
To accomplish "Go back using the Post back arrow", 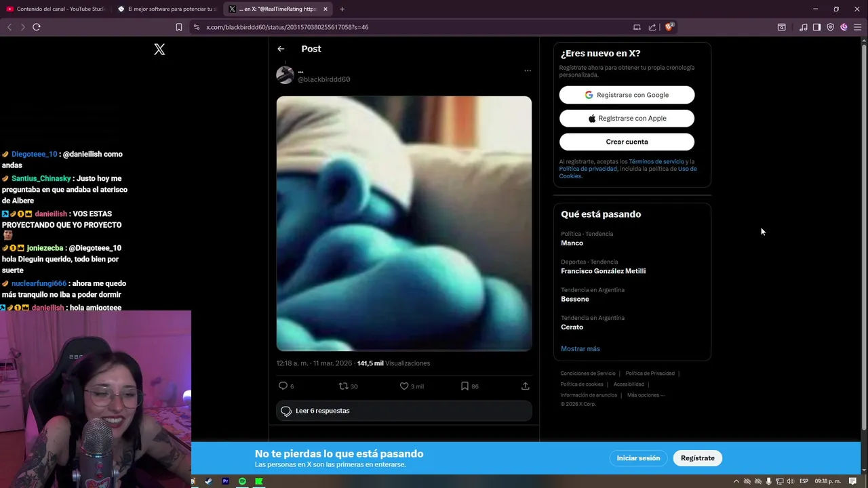I will (x=281, y=49).
